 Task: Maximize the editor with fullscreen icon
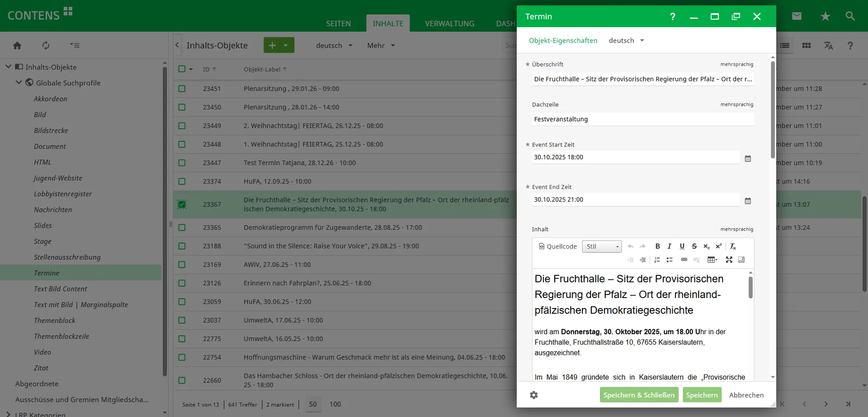point(729,260)
